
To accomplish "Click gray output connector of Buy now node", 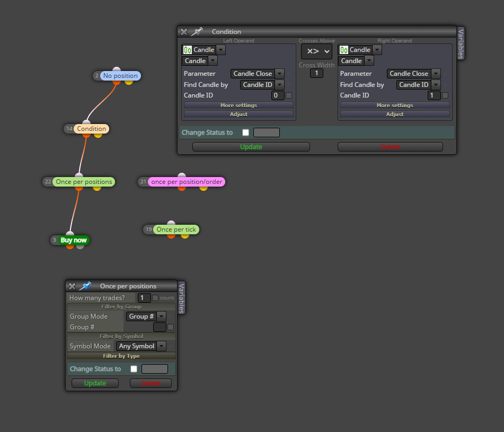I will click(80, 247).
